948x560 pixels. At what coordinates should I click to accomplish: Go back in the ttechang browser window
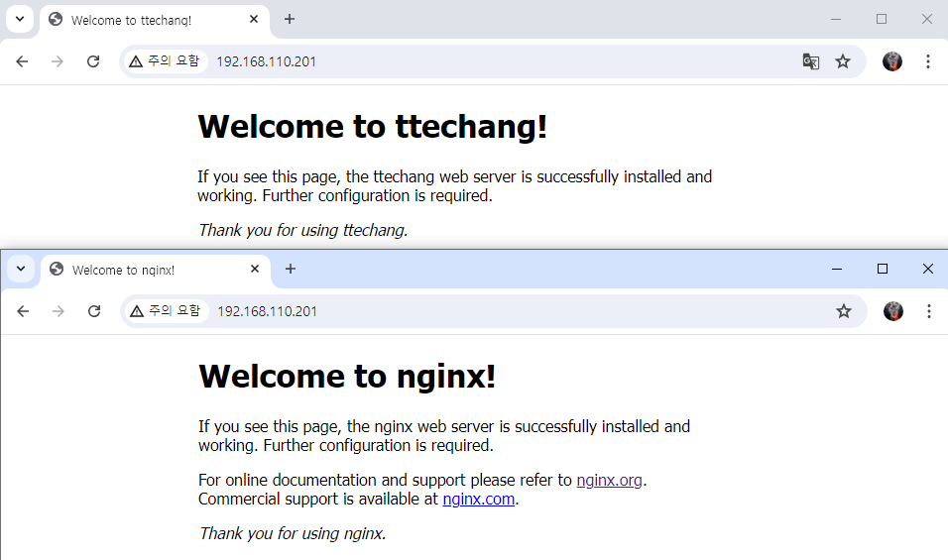pyautogui.click(x=22, y=61)
